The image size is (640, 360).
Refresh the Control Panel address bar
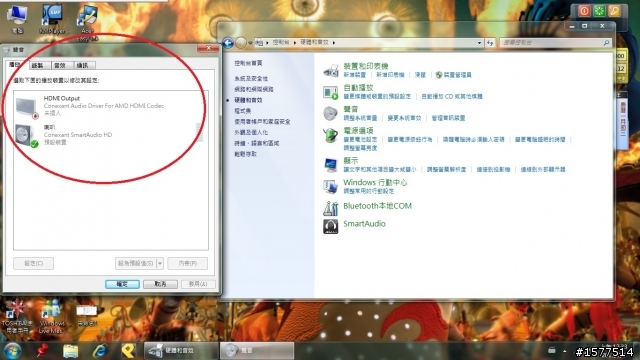[x=490, y=42]
